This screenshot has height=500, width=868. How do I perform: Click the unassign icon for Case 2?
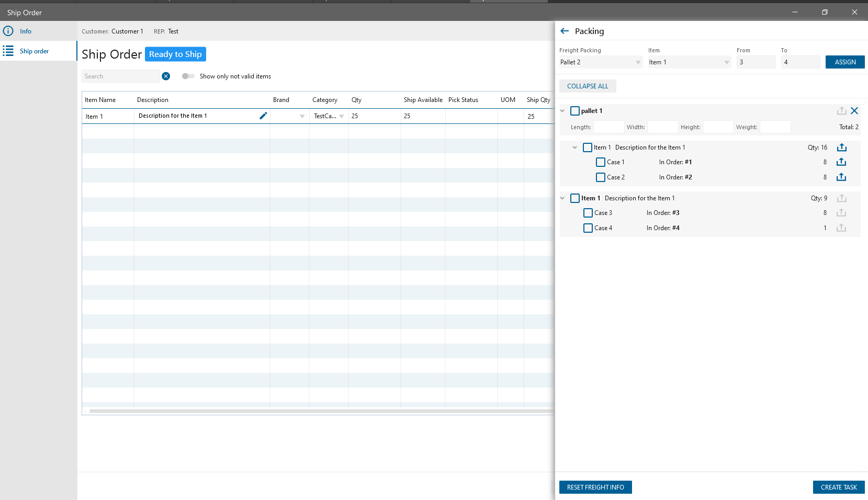[841, 177]
